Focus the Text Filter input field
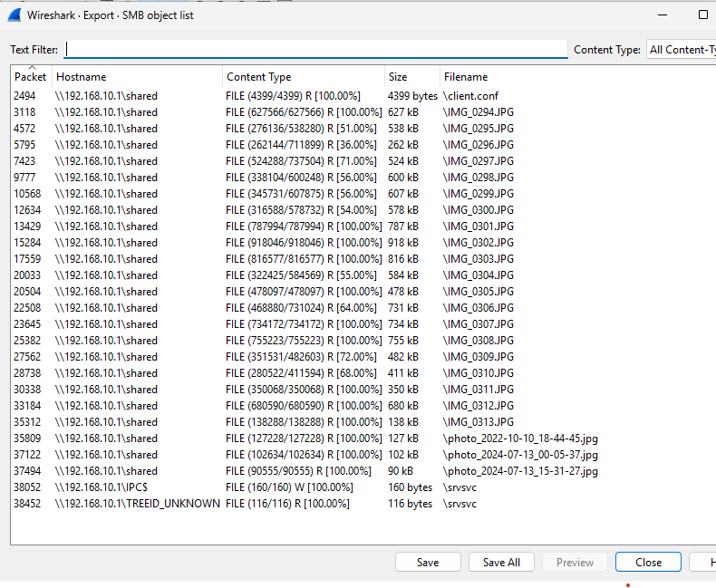 click(315, 49)
